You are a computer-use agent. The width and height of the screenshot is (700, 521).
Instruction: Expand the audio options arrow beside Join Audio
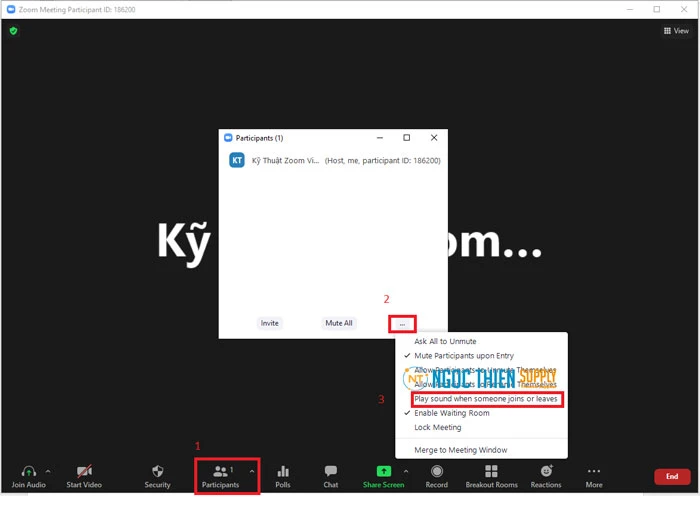tap(48, 471)
